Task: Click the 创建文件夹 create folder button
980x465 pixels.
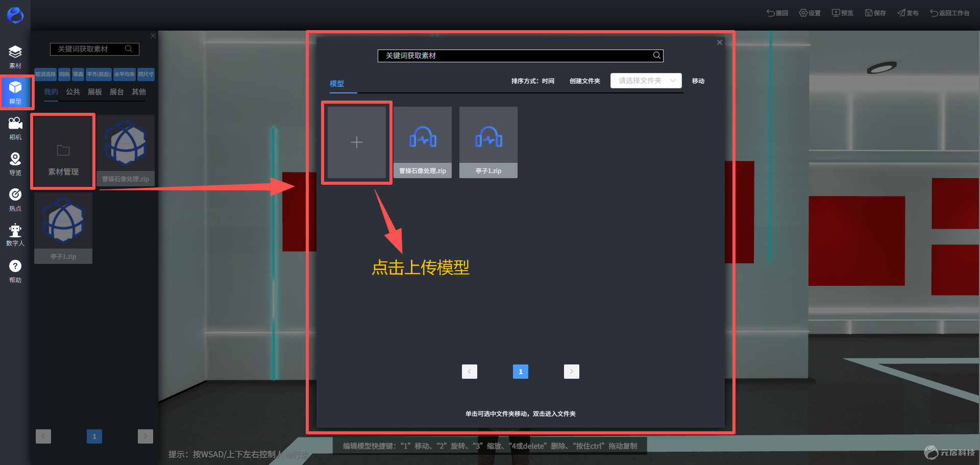Action: tap(585, 81)
